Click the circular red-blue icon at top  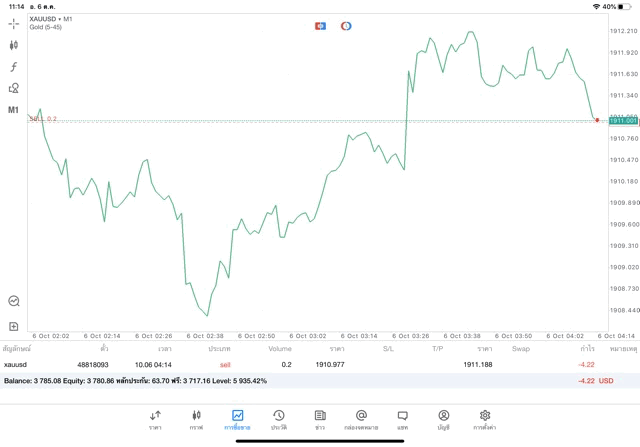pyautogui.click(x=346, y=25)
